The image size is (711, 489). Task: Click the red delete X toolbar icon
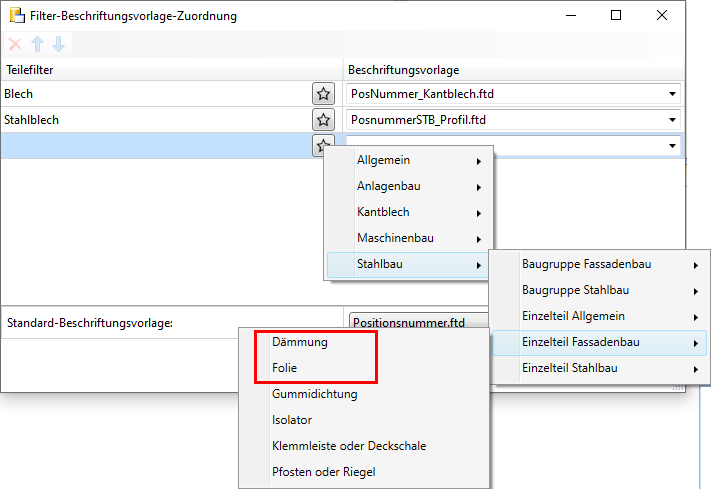[15, 44]
